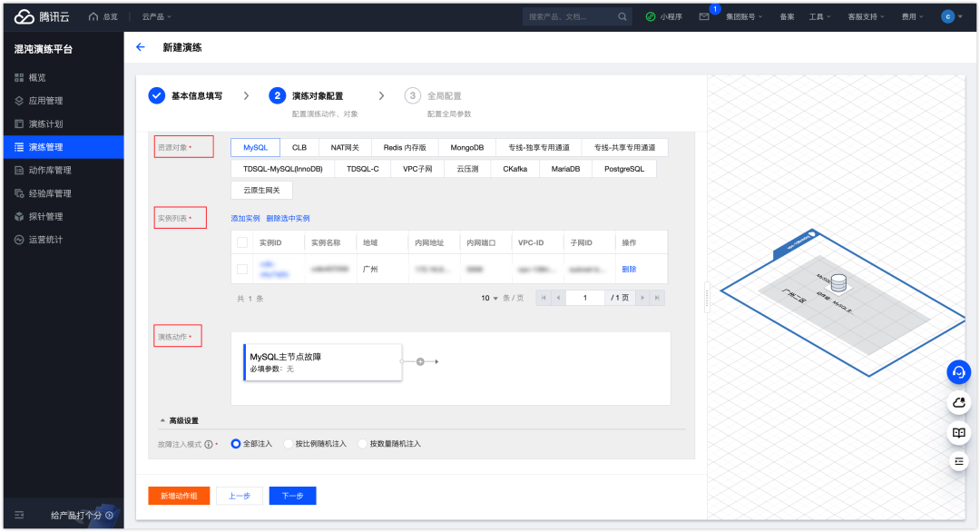Image resolution: width=980 pixels, height=532 pixels.
Task: Click the 添加实例 link
Action: (x=245, y=218)
